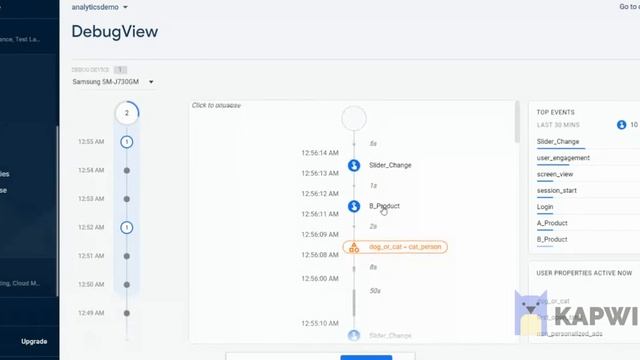The height and width of the screenshot is (360, 640).
Task: Open B_Product in Top Events list
Action: (552, 240)
